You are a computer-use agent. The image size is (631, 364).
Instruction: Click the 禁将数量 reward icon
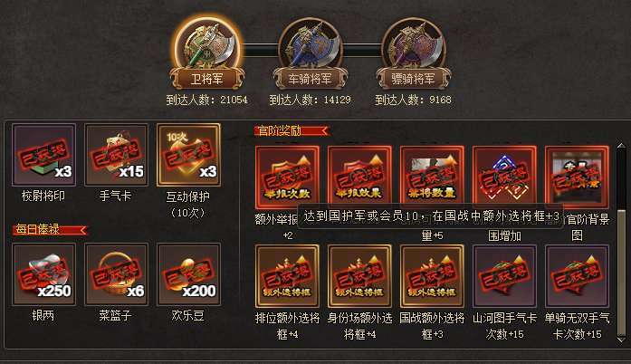[x=432, y=177]
